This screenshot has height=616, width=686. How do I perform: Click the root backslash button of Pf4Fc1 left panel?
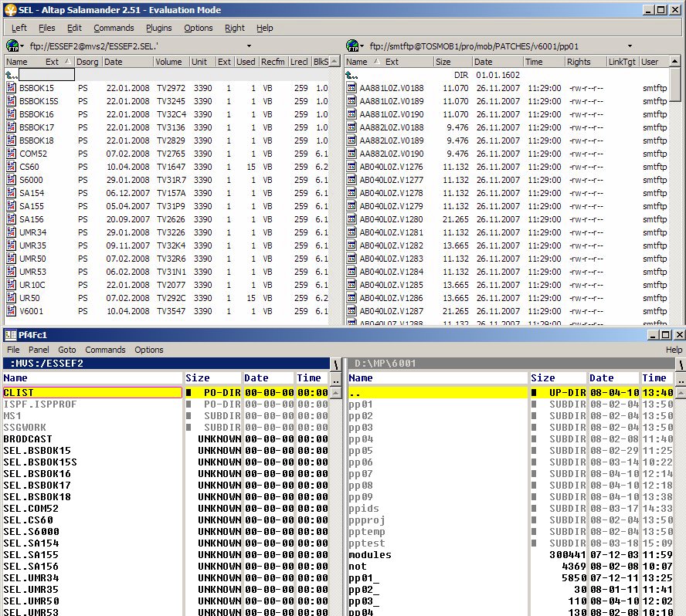click(335, 364)
